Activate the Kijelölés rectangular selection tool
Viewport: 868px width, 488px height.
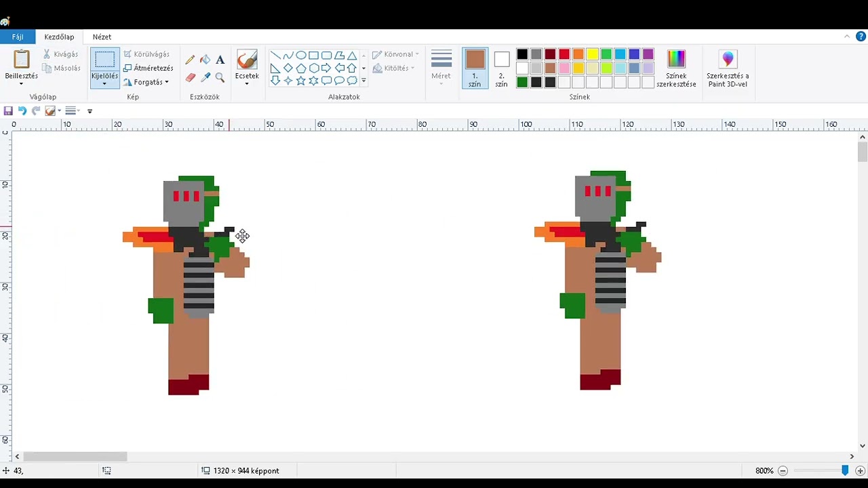coord(104,60)
